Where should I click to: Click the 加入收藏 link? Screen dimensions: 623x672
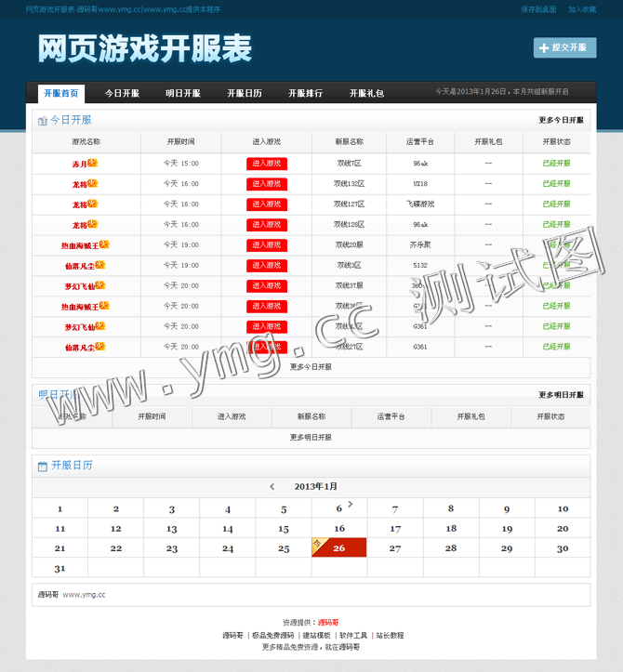tap(582, 9)
